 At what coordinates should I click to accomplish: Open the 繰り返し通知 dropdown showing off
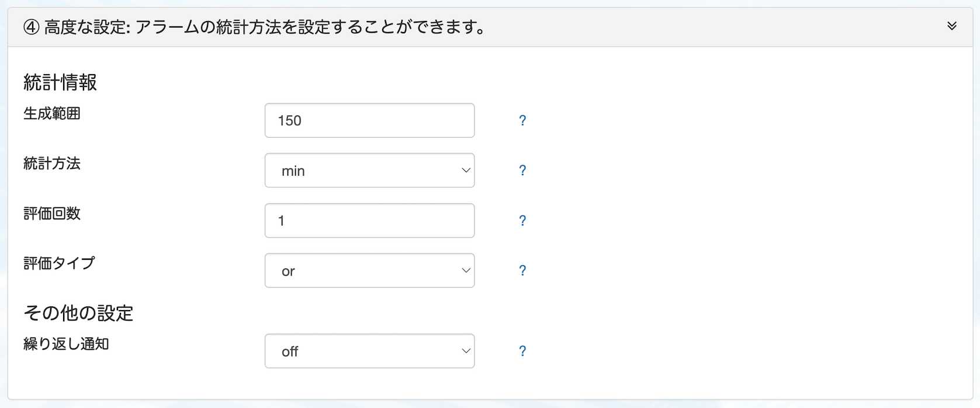369,351
